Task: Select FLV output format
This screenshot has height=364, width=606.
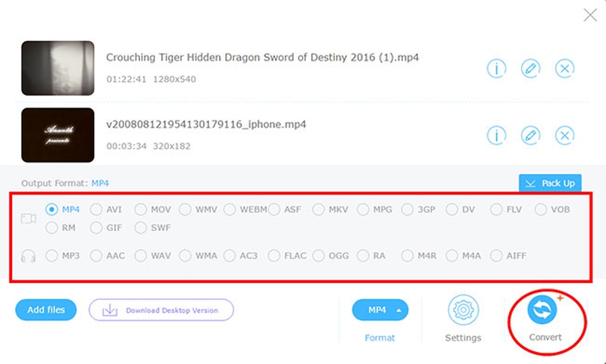Action: click(x=496, y=210)
